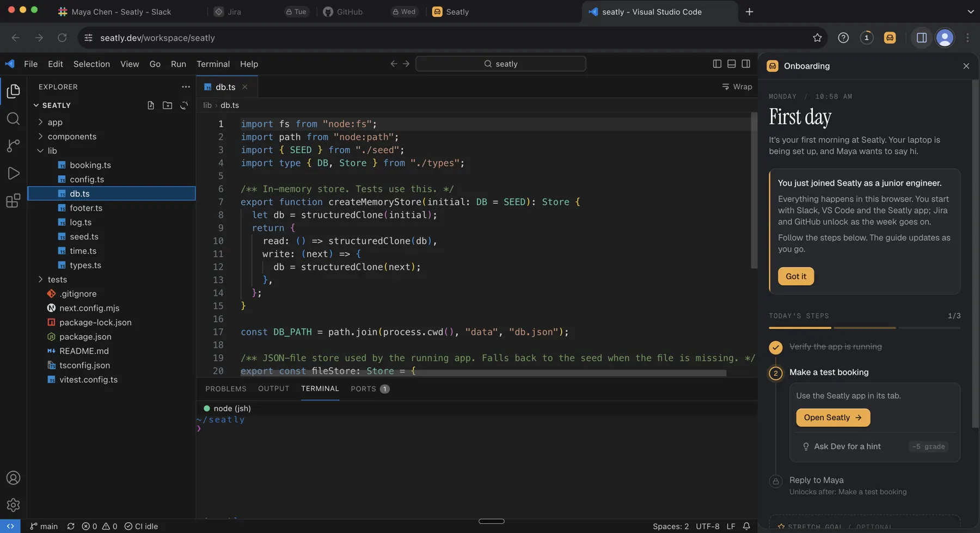Open the Search view in activity bar
This screenshot has height=533, width=980.
point(13,119)
